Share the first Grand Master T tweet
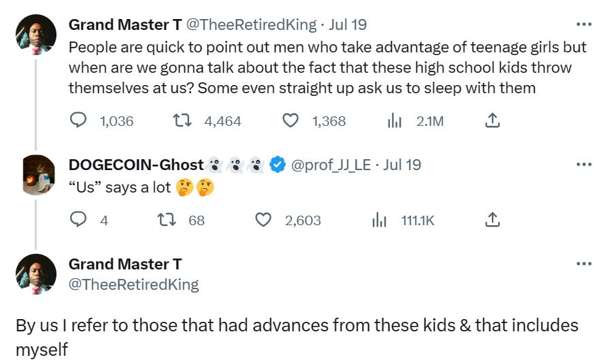 click(492, 121)
